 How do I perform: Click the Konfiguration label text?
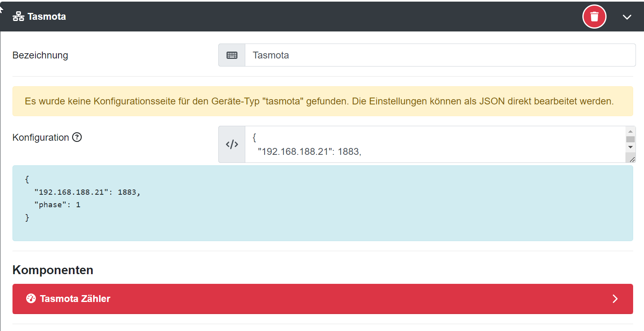[x=41, y=137]
